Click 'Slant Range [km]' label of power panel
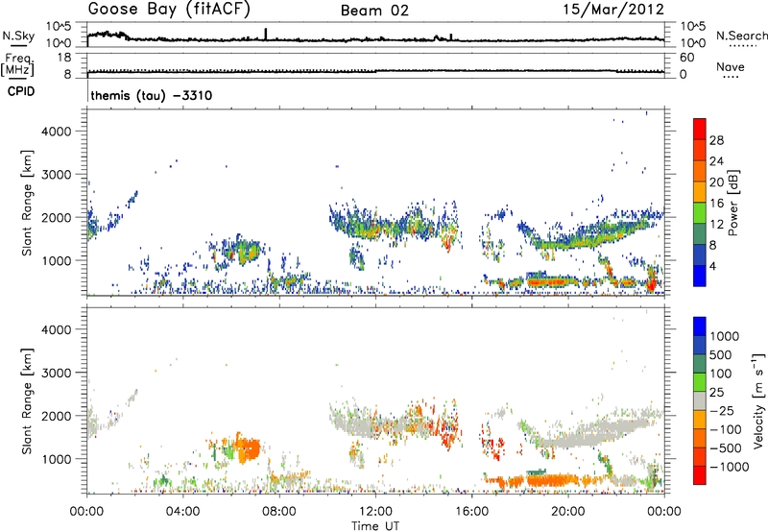Viewport: 768px width, 532px height. (x=27, y=203)
